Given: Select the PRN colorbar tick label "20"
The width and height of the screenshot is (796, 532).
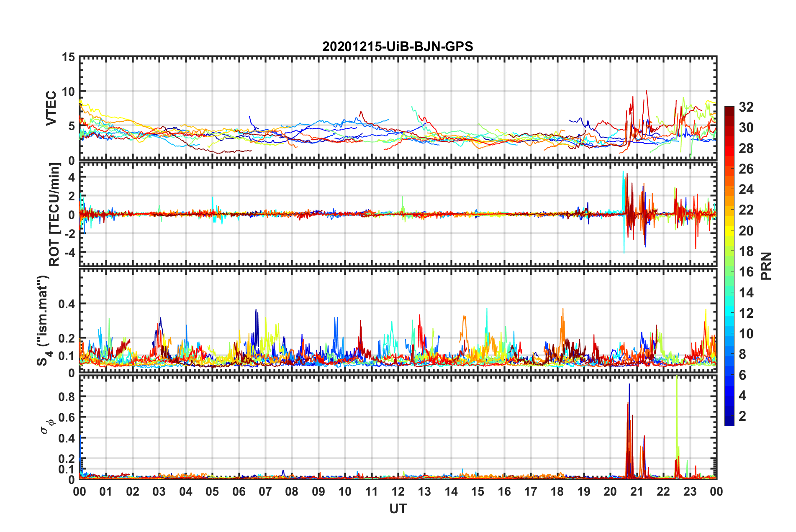Looking at the screenshot, I should [746, 231].
